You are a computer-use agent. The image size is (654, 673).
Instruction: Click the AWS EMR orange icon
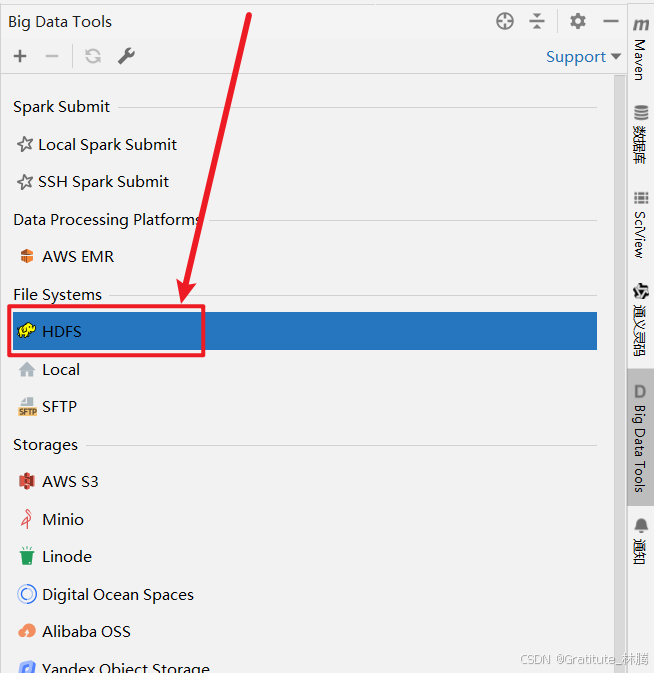[27, 256]
